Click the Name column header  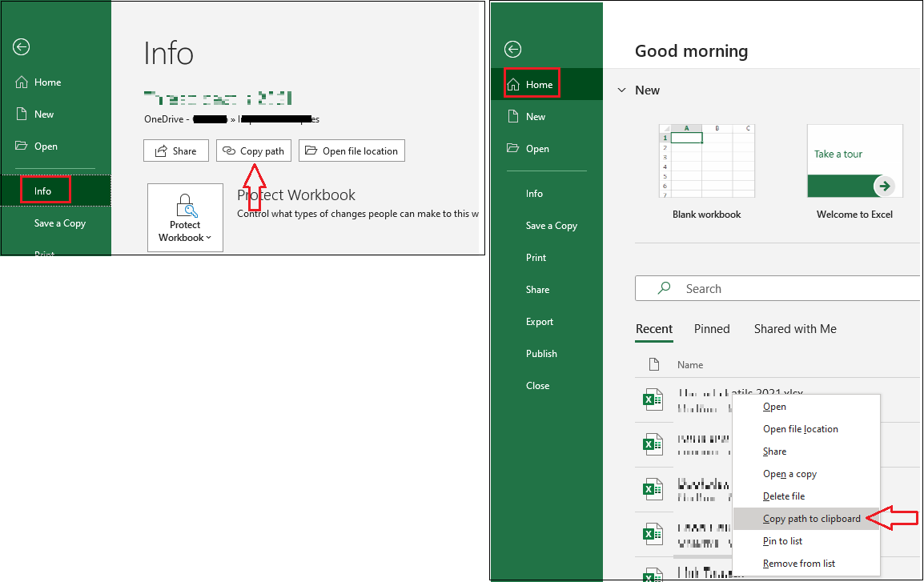coord(690,365)
